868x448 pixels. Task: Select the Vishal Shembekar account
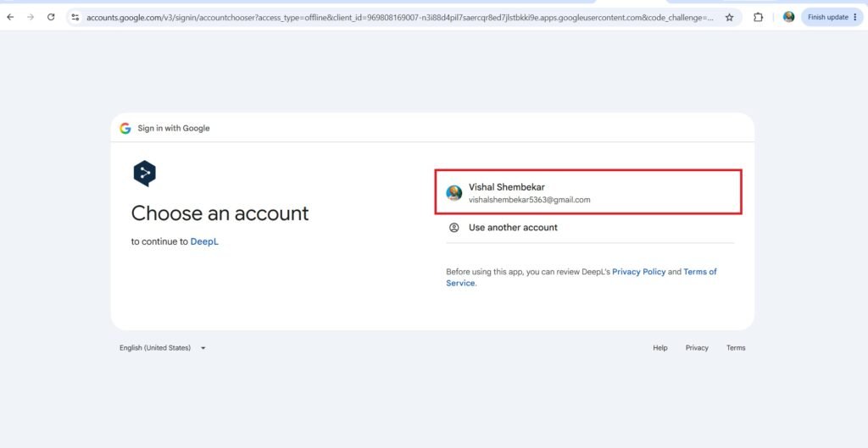pyautogui.click(x=588, y=192)
